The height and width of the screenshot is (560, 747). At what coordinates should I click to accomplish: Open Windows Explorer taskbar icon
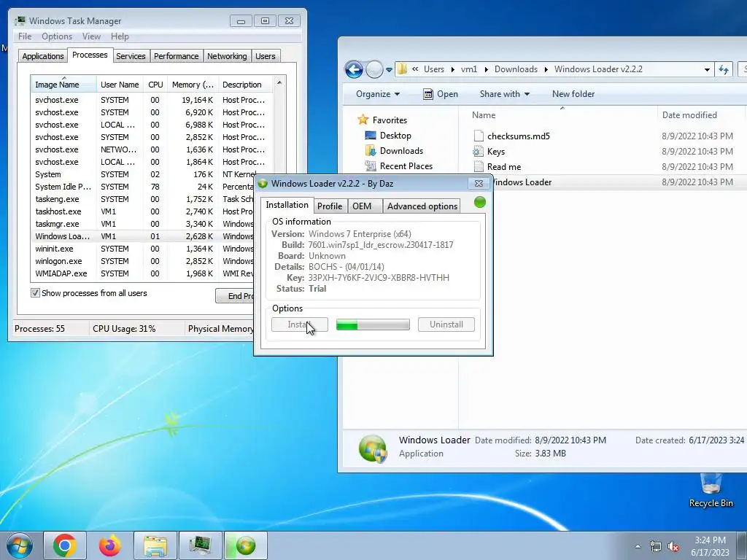[x=155, y=545]
